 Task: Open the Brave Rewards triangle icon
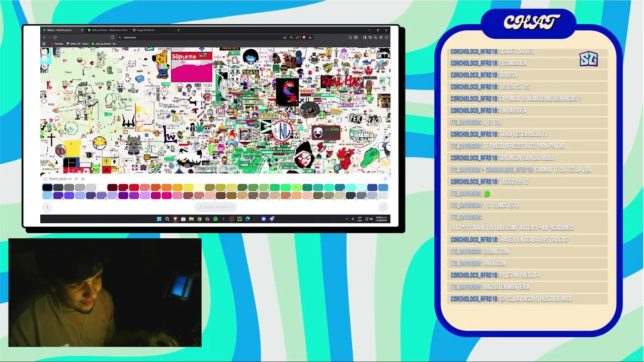[310, 37]
